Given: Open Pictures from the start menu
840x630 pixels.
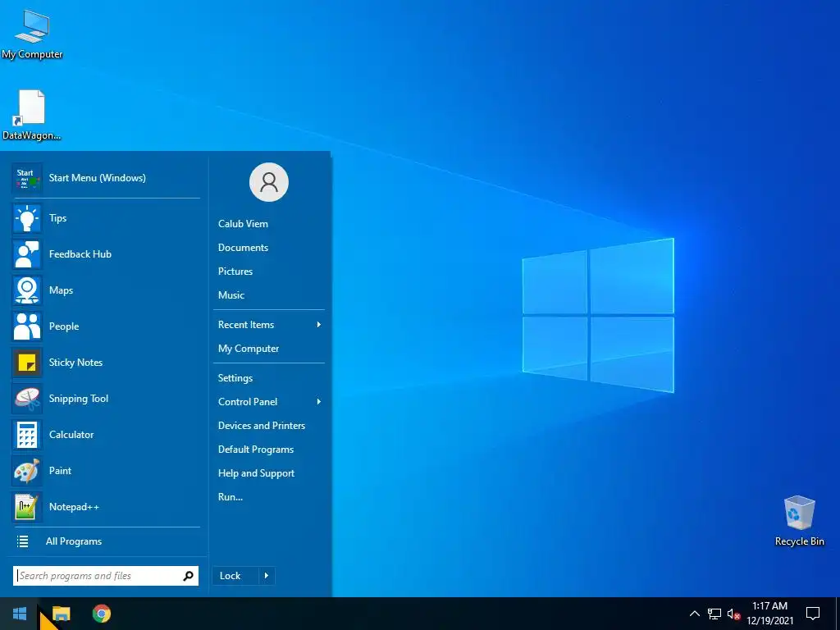Looking at the screenshot, I should point(235,271).
